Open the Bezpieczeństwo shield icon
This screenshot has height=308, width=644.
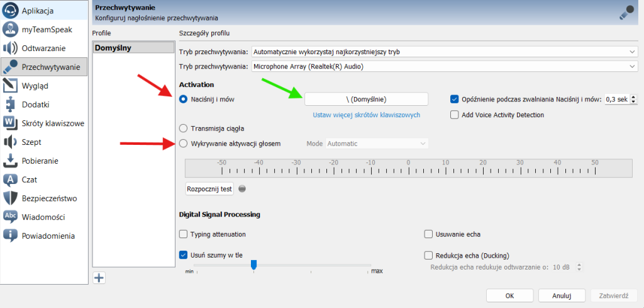(x=10, y=198)
